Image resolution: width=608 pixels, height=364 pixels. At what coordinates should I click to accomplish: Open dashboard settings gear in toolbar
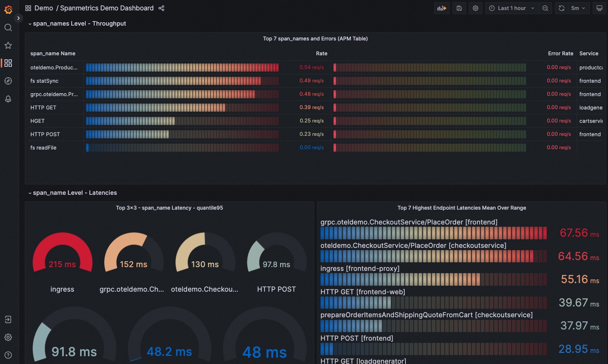[476, 8]
